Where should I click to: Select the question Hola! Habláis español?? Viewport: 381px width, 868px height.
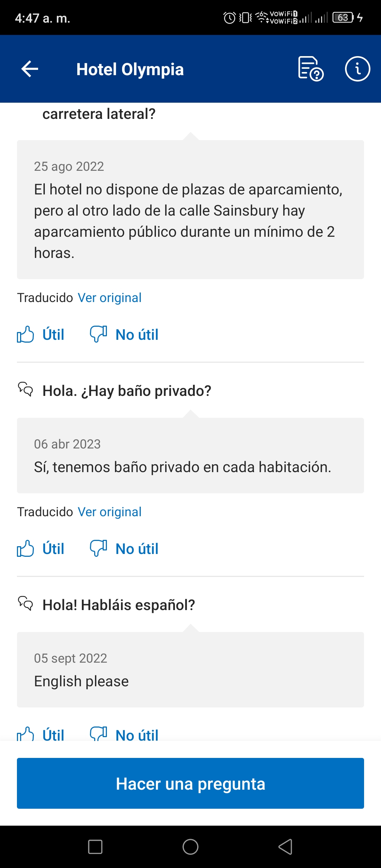(119, 605)
